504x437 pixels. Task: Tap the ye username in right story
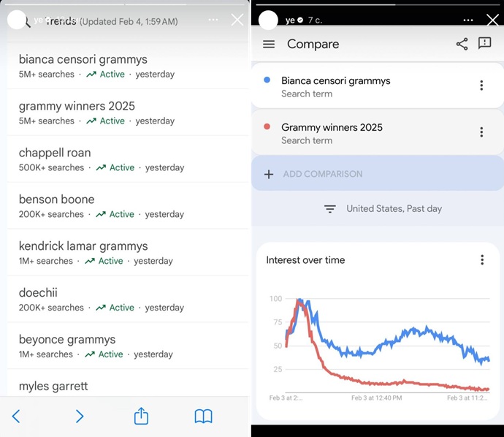pos(290,20)
